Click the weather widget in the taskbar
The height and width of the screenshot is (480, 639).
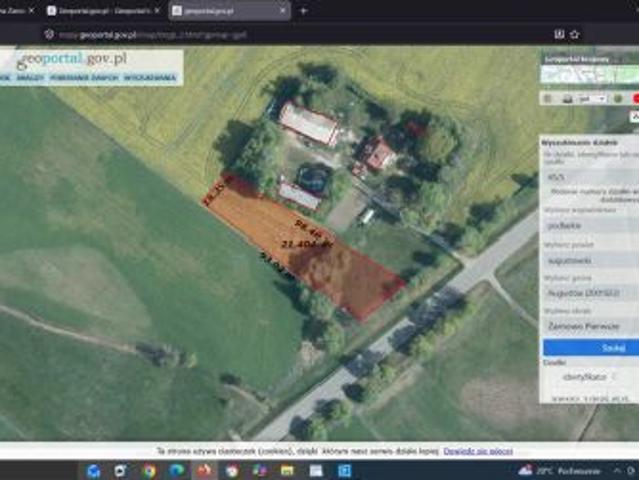pos(559,471)
